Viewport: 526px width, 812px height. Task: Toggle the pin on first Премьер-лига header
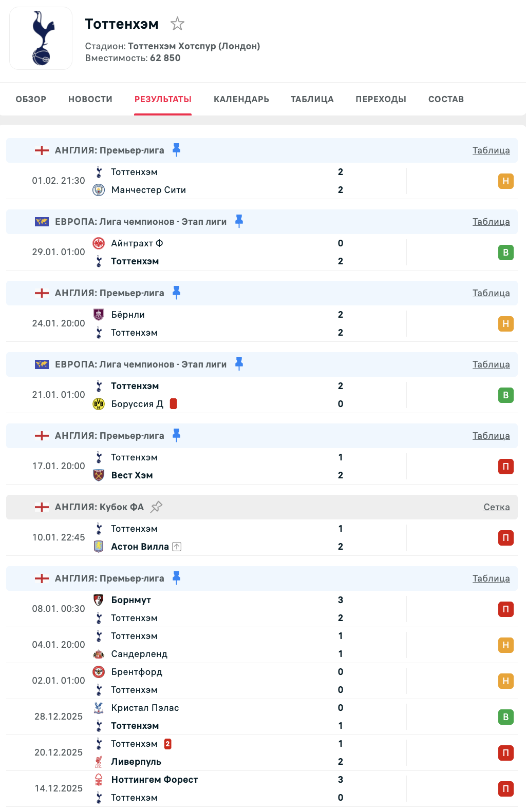[x=176, y=150]
